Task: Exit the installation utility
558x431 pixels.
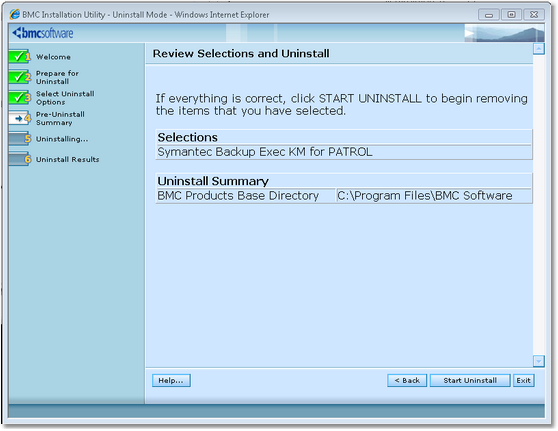Action: 523,380
